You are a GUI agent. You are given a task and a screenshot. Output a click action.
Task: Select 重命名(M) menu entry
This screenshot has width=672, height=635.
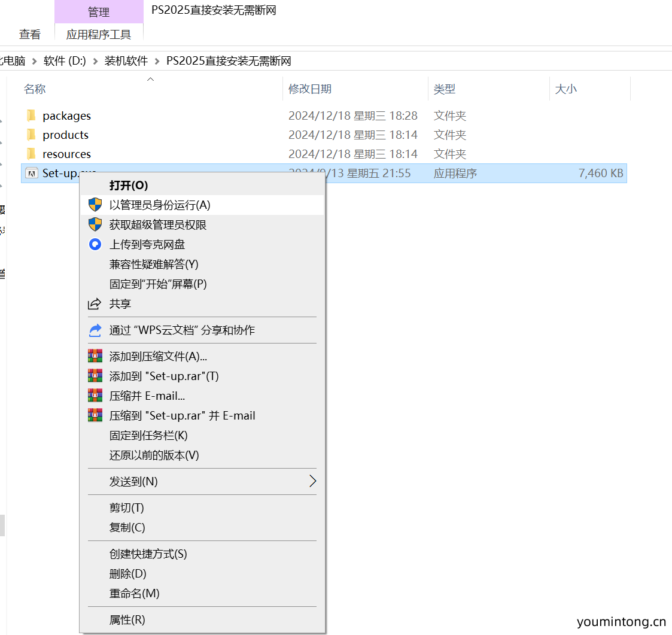[x=202, y=594]
